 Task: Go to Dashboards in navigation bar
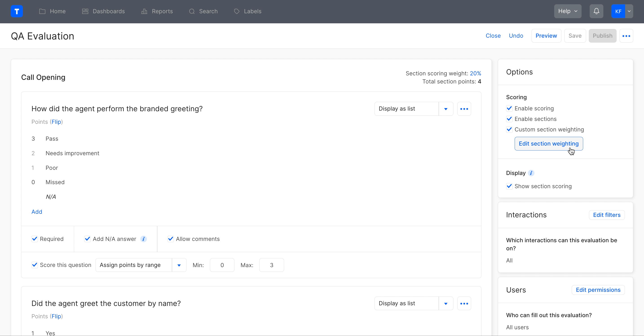(104, 11)
